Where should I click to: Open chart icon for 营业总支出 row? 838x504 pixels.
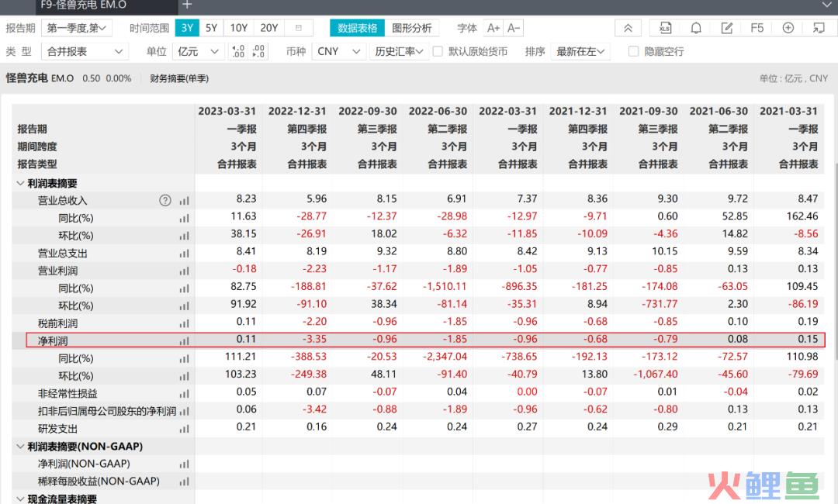[x=185, y=254]
